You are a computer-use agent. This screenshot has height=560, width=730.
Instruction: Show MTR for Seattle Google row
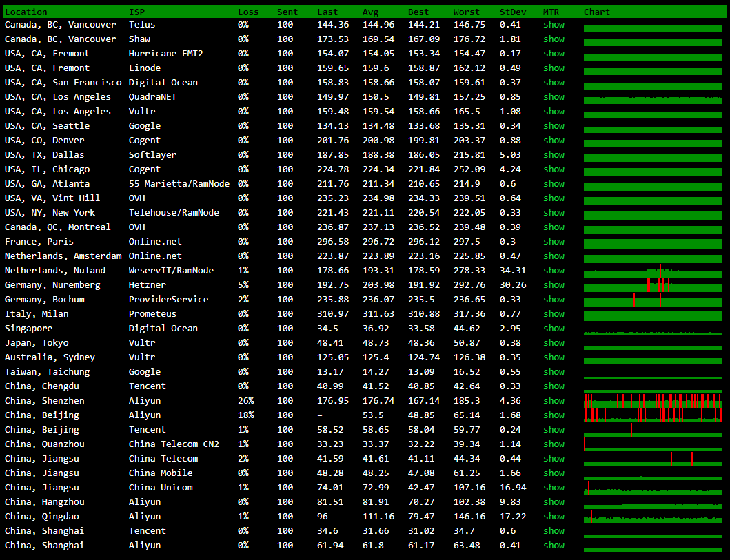pos(554,126)
